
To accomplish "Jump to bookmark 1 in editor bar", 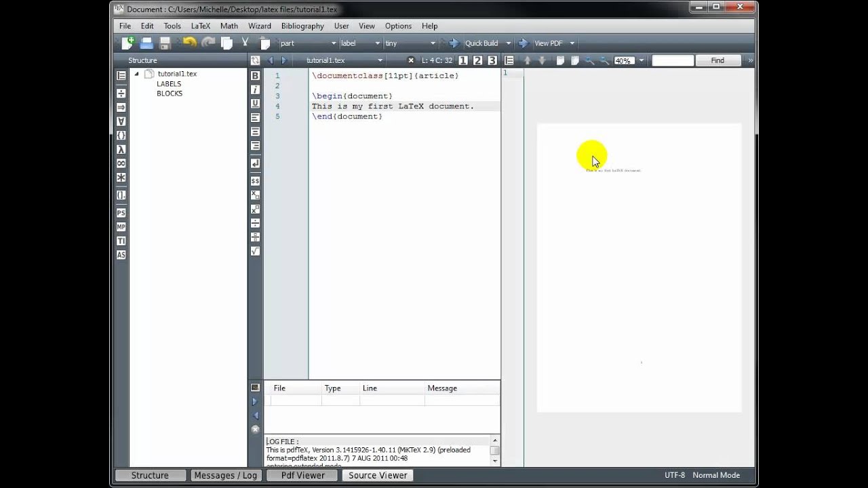I will click(x=463, y=60).
